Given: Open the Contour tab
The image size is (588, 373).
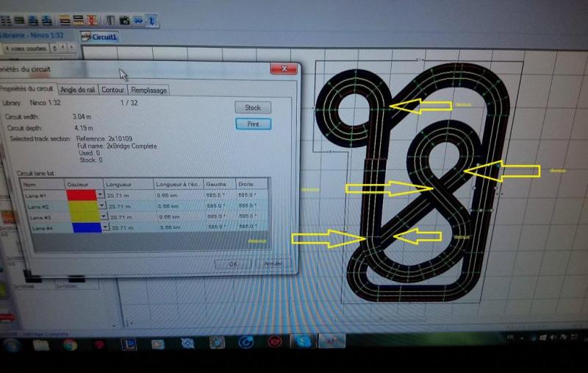Looking at the screenshot, I should point(112,90).
